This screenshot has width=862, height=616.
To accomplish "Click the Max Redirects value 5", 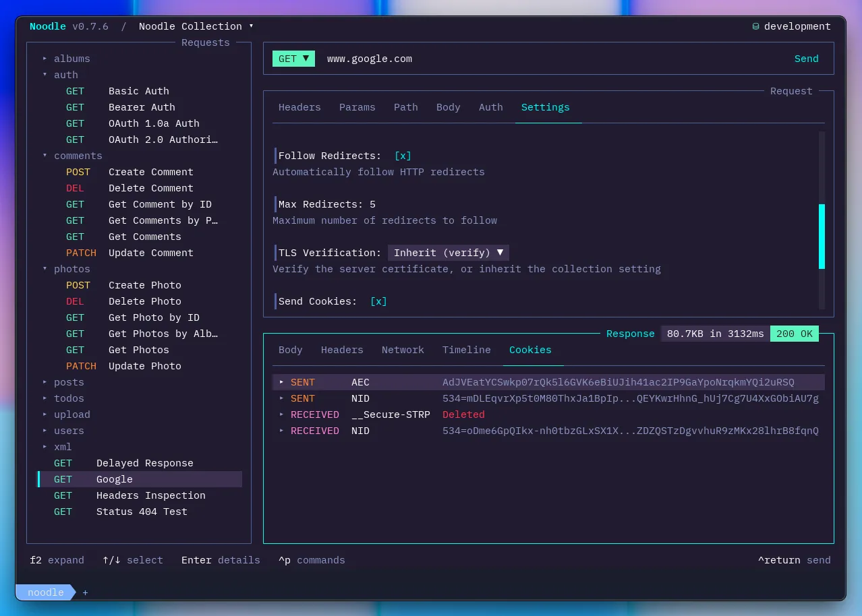I will tap(372, 204).
